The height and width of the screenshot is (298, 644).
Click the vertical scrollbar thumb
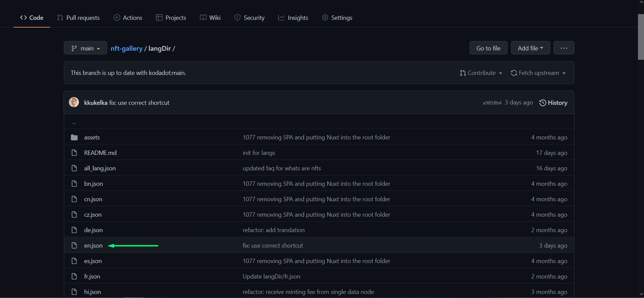click(x=640, y=37)
